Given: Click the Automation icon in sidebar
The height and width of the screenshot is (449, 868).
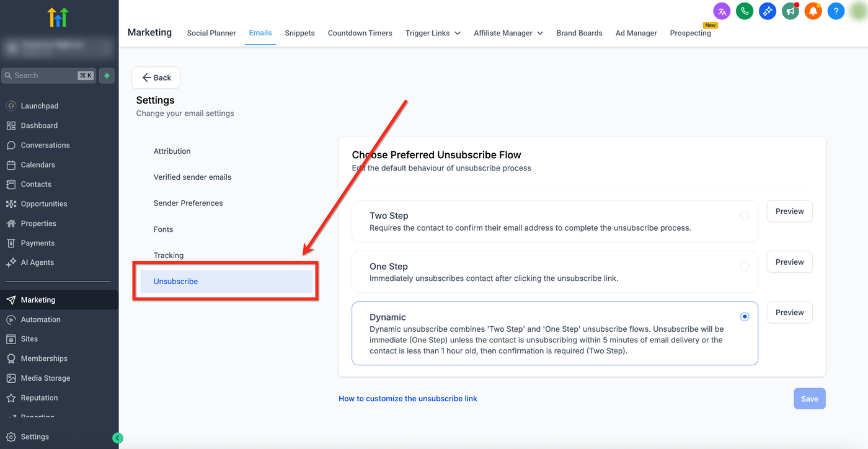Looking at the screenshot, I should pos(11,320).
